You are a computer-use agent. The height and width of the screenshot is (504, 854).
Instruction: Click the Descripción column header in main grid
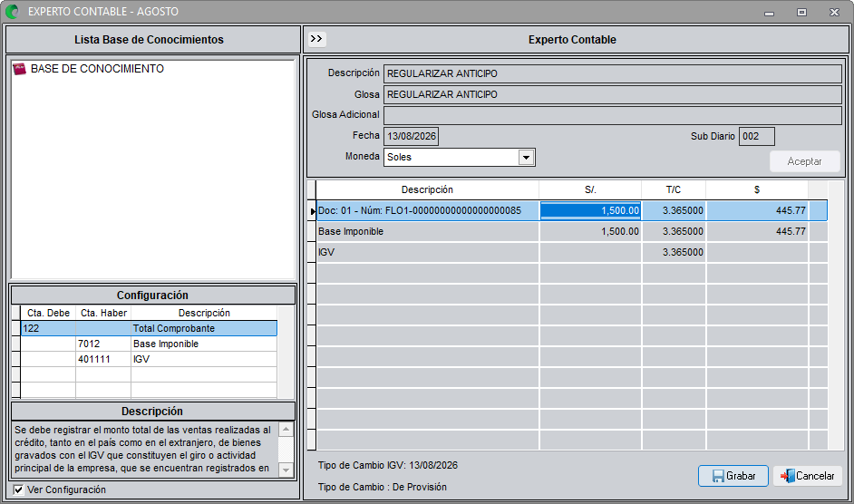click(428, 189)
